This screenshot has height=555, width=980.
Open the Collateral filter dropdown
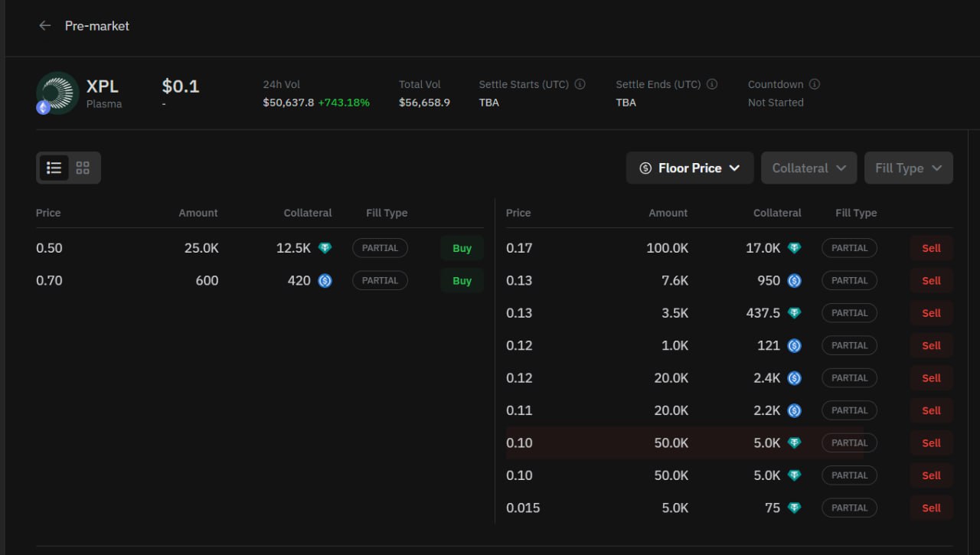808,168
